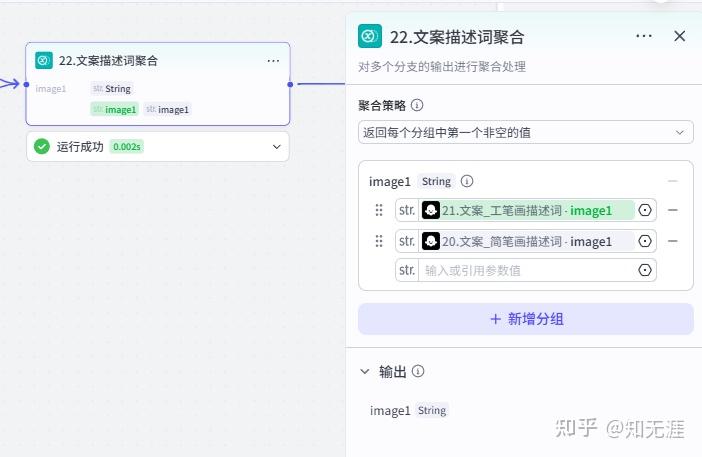
Task: Grab the drag handle of 20.文案_简笔画描述词 row
Action: tap(379, 241)
